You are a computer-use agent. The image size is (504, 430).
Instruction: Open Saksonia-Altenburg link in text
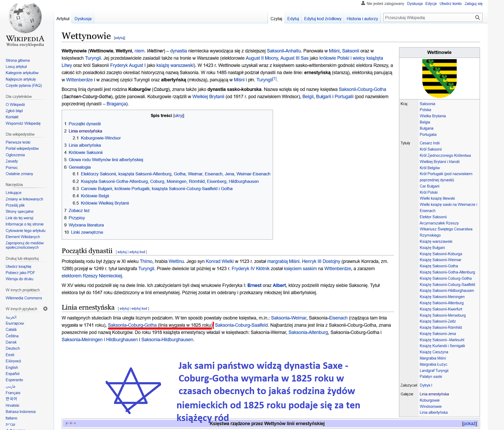308,332
